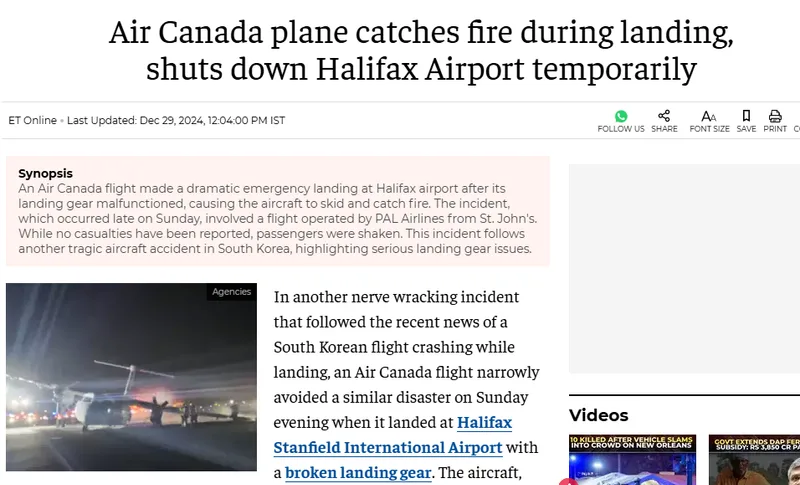Viewport: 800px width, 485px height.
Task: Click the Last Updated date stamp
Action: point(176,120)
